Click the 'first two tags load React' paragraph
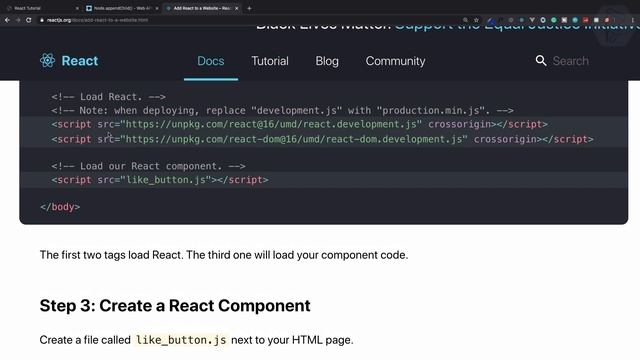 (224, 255)
